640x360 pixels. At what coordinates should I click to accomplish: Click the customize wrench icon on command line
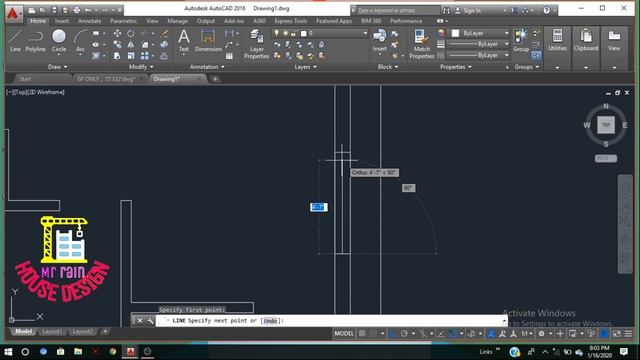tap(150, 321)
